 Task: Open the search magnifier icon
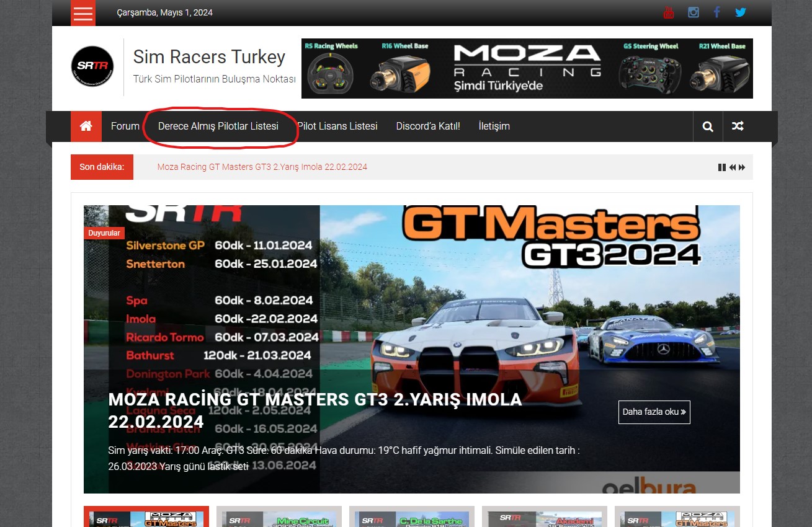(x=708, y=126)
